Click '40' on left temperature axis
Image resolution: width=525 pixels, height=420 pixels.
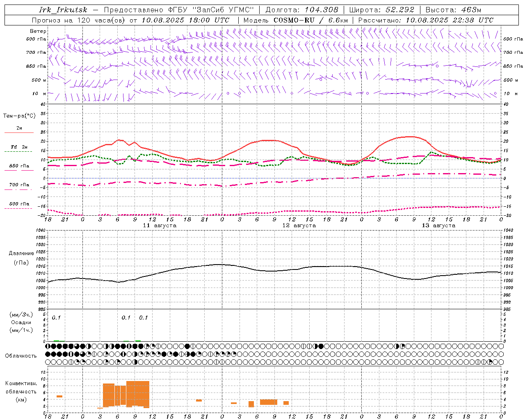pyautogui.click(x=43, y=104)
